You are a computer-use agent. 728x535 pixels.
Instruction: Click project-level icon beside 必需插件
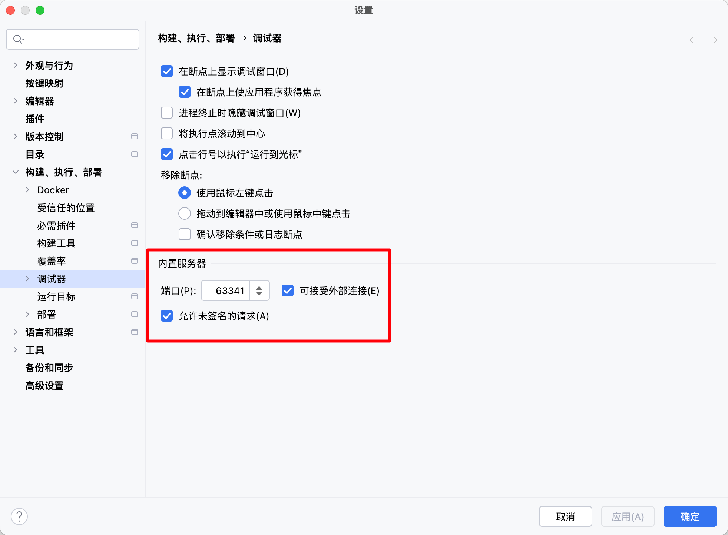click(134, 225)
